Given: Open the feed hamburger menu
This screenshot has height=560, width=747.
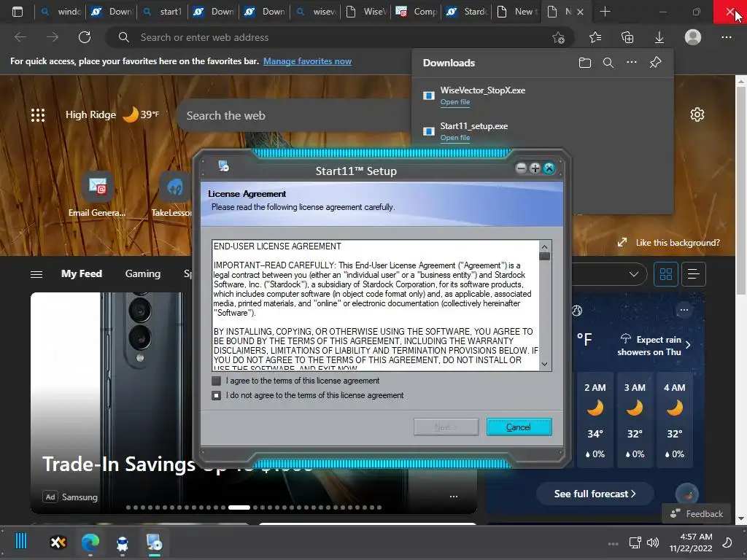Looking at the screenshot, I should click(x=36, y=274).
